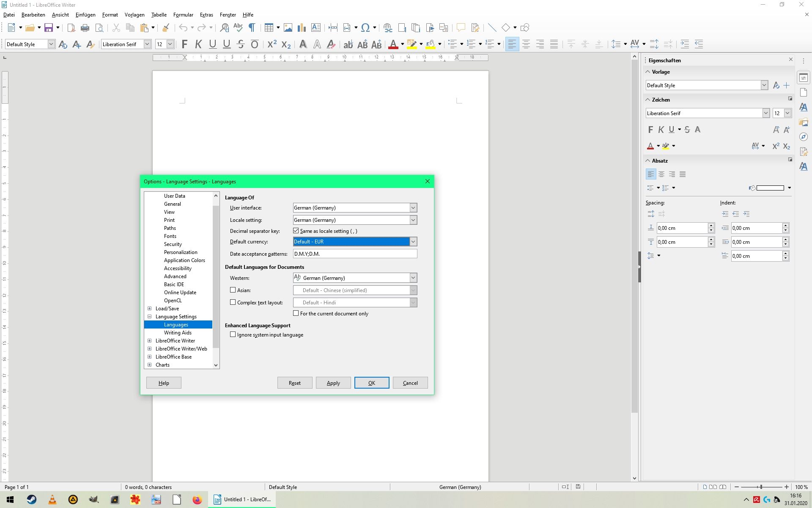This screenshot has width=812, height=508.
Task: Expand LibreOffice Writer tree node
Action: pos(149,341)
